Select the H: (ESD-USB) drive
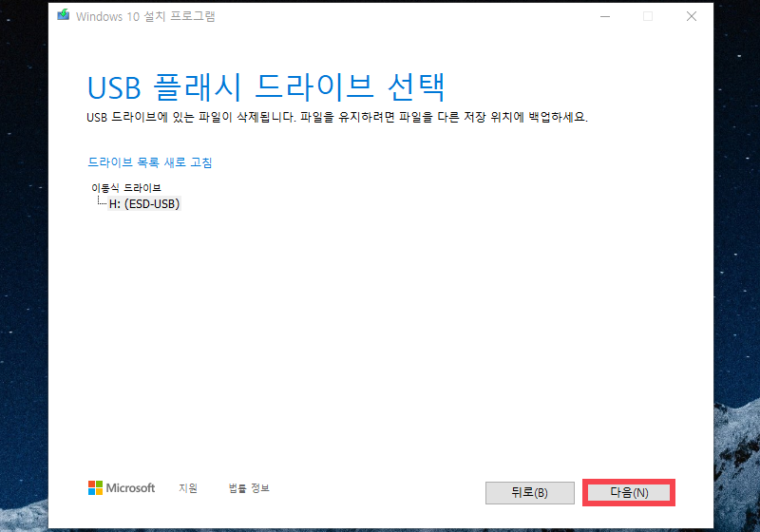 (144, 204)
